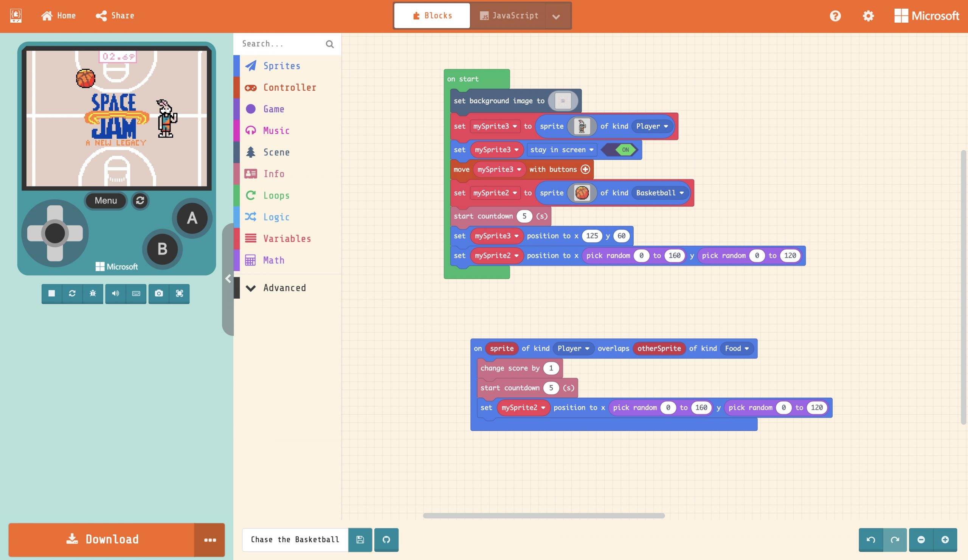This screenshot has height=560, width=968.
Task: Switch to the Blocks editor tab
Action: click(432, 16)
